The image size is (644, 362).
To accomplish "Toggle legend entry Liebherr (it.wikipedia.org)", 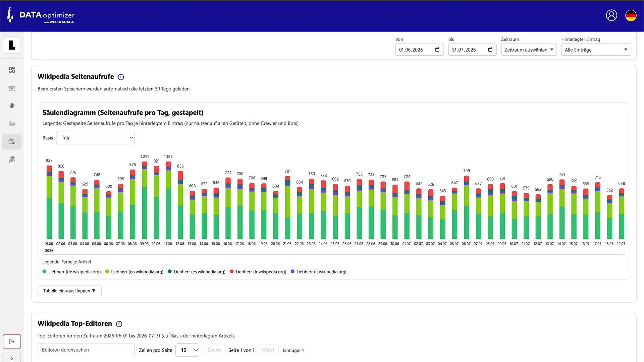I will point(319,272).
